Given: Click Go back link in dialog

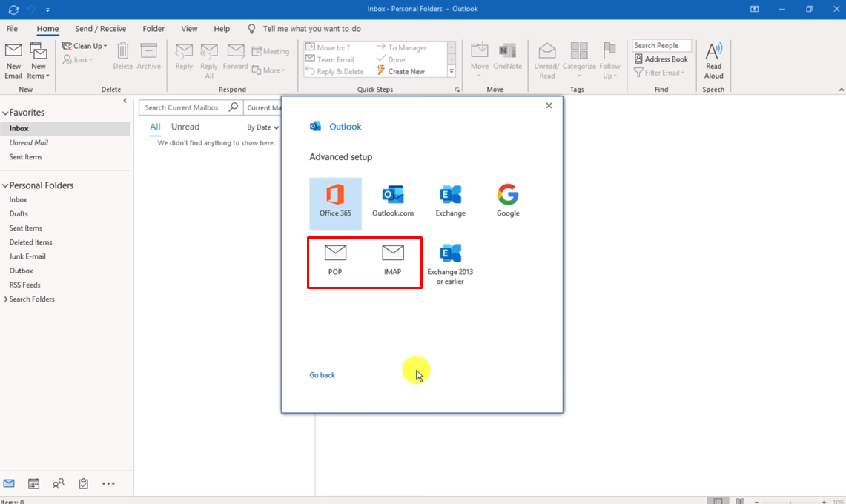Looking at the screenshot, I should [x=322, y=375].
